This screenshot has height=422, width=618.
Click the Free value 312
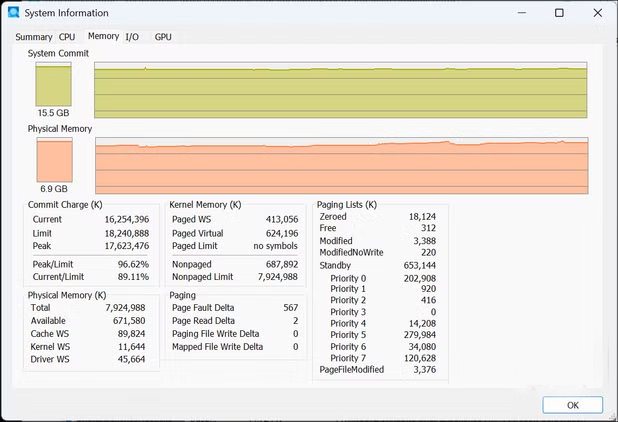tap(428, 228)
